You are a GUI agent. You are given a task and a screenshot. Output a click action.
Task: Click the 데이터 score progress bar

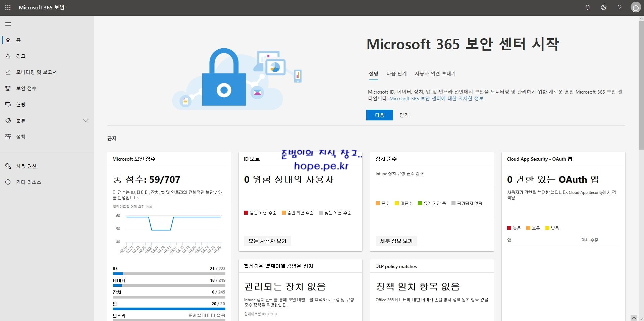point(169,285)
